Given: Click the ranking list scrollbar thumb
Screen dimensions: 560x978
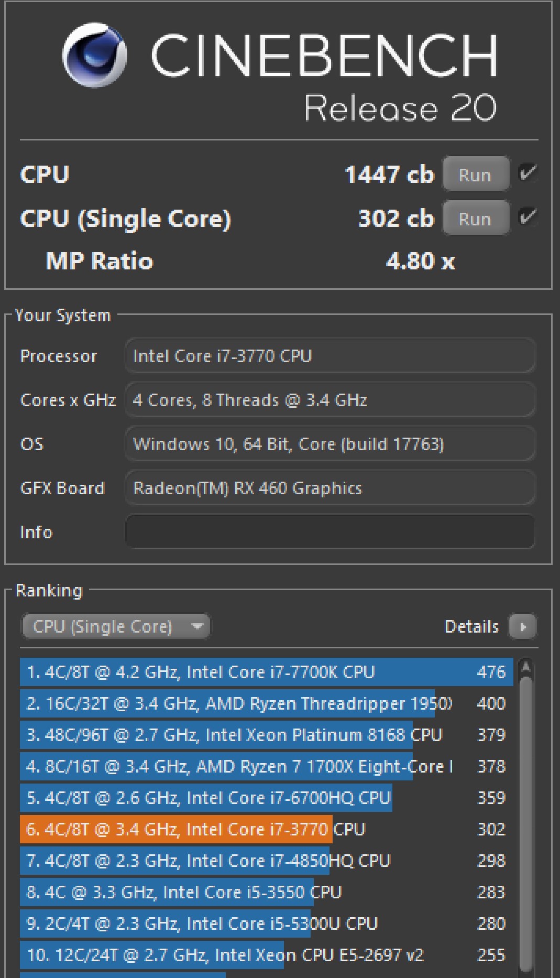Looking at the screenshot, I should coord(526,825).
